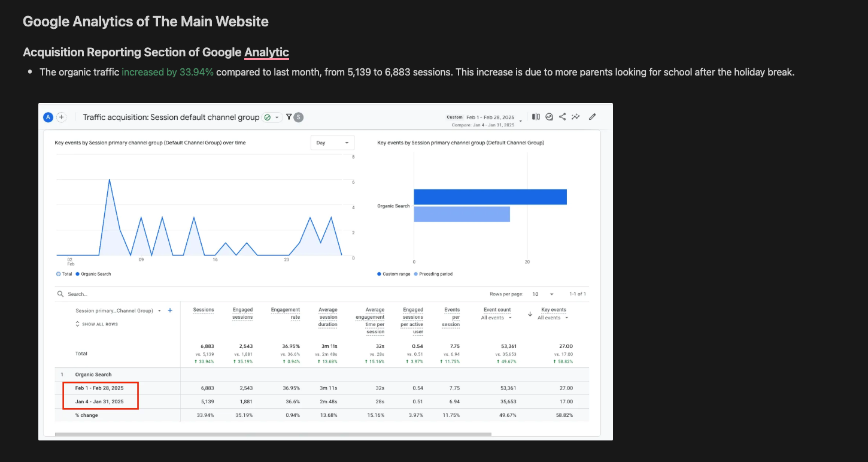Toggle the Total series in chart legend
The width and height of the screenshot is (868, 462).
tap(64, 274)
